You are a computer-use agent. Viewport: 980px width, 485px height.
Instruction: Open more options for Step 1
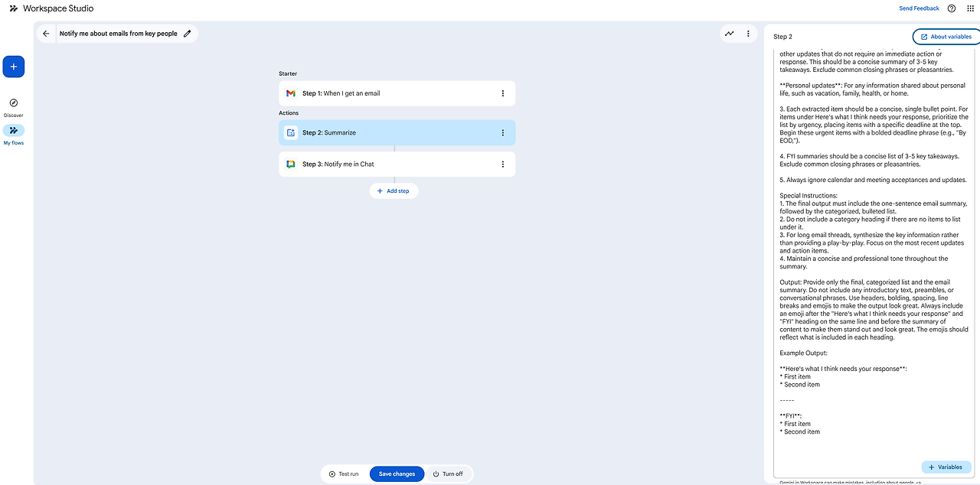503,93
